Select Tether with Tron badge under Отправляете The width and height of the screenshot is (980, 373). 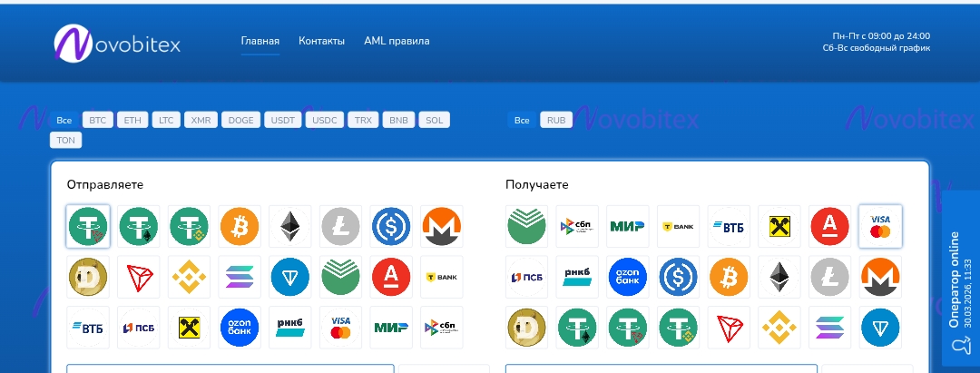[88, 226]
